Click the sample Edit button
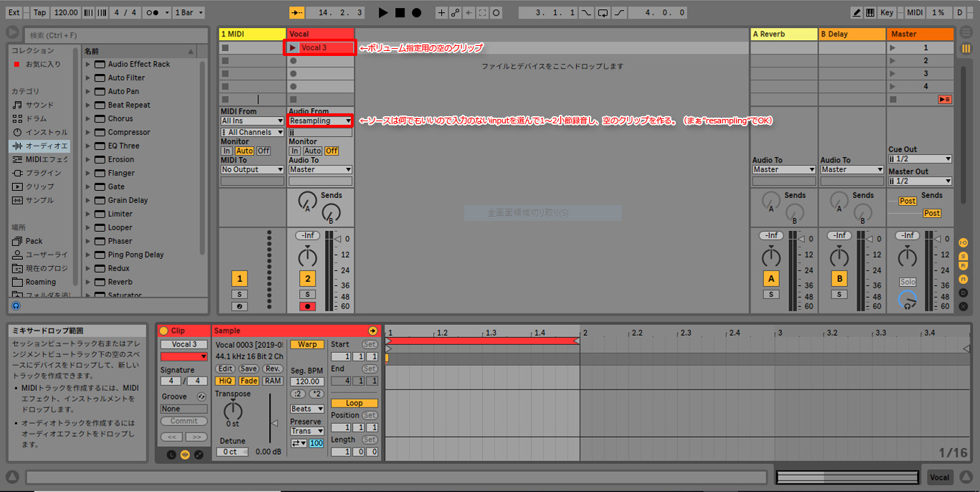The image size is (980, 492). pos(225,369)
